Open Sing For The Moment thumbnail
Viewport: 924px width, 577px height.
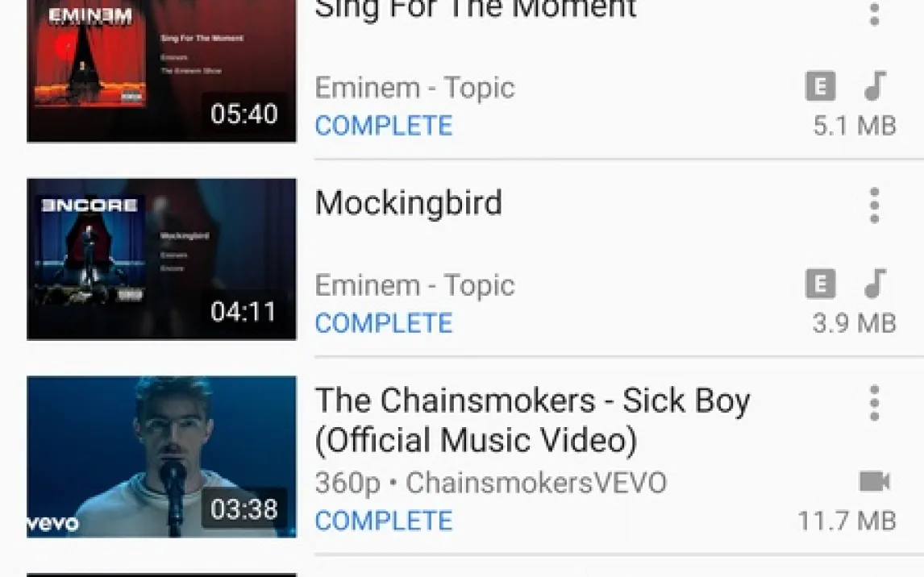tap(161, 71)
